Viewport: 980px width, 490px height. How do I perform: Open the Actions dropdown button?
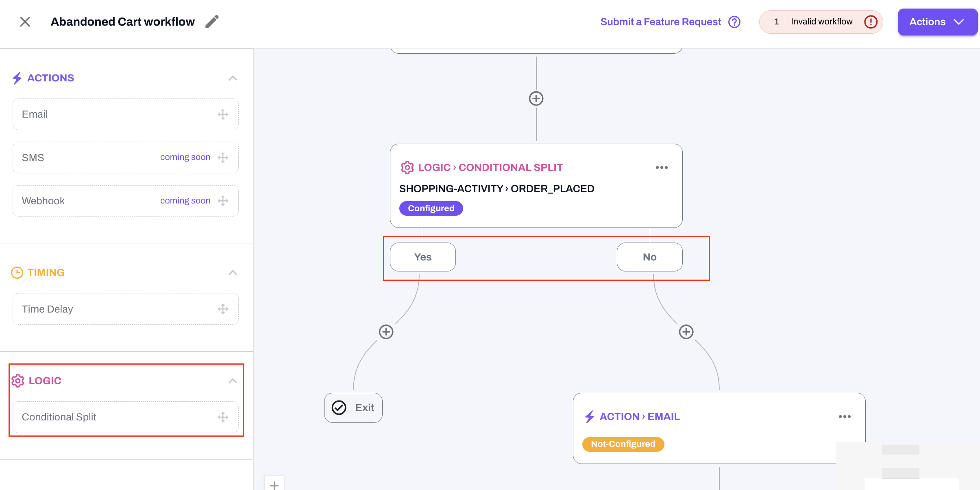click(x=937, y=22)
